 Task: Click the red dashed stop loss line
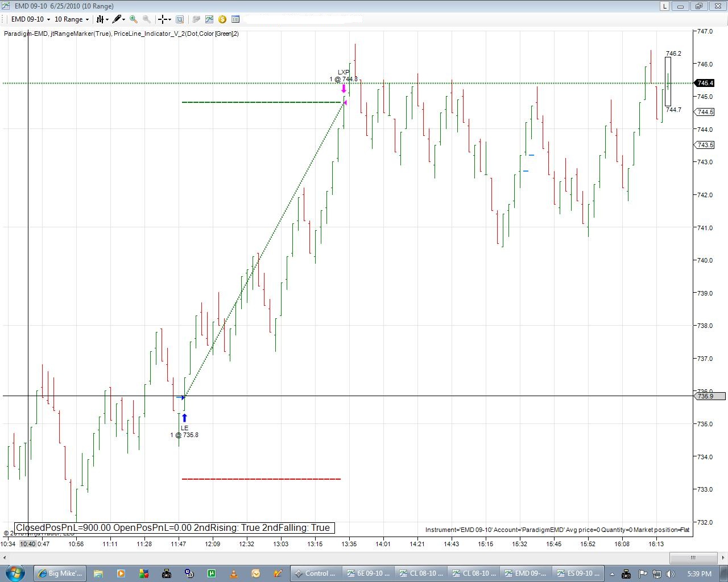tap(261, 479)
